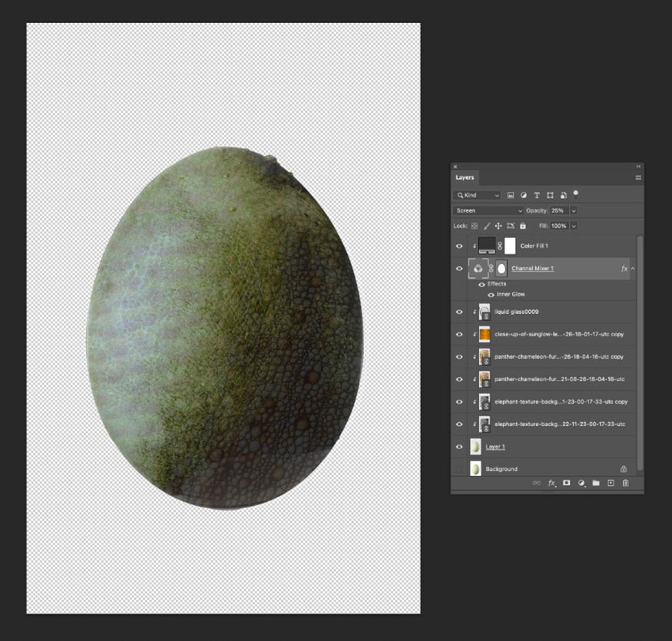Lock position move icon
Viewport: 672px width, 641px height.
498,226
